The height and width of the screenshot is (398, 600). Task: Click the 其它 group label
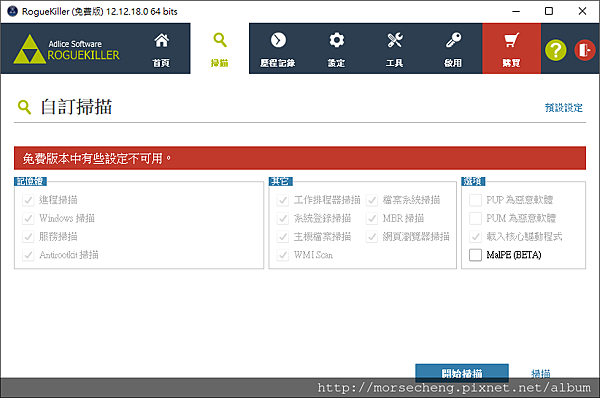280,181
